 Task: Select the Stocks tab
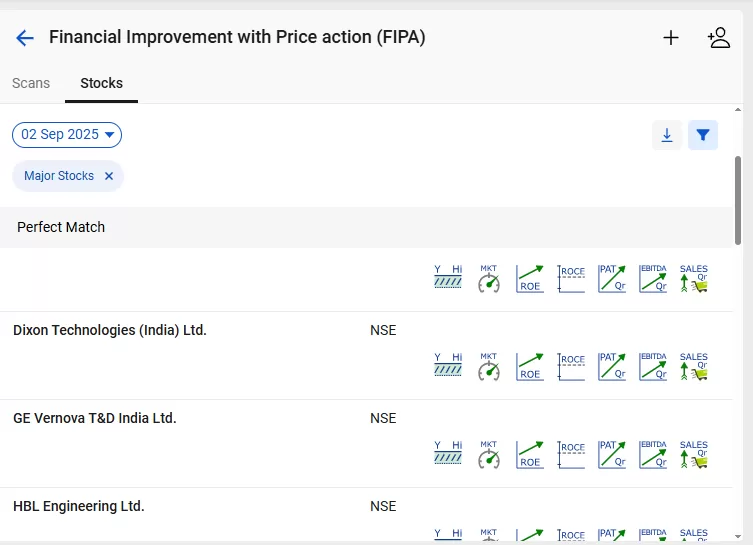101,83
